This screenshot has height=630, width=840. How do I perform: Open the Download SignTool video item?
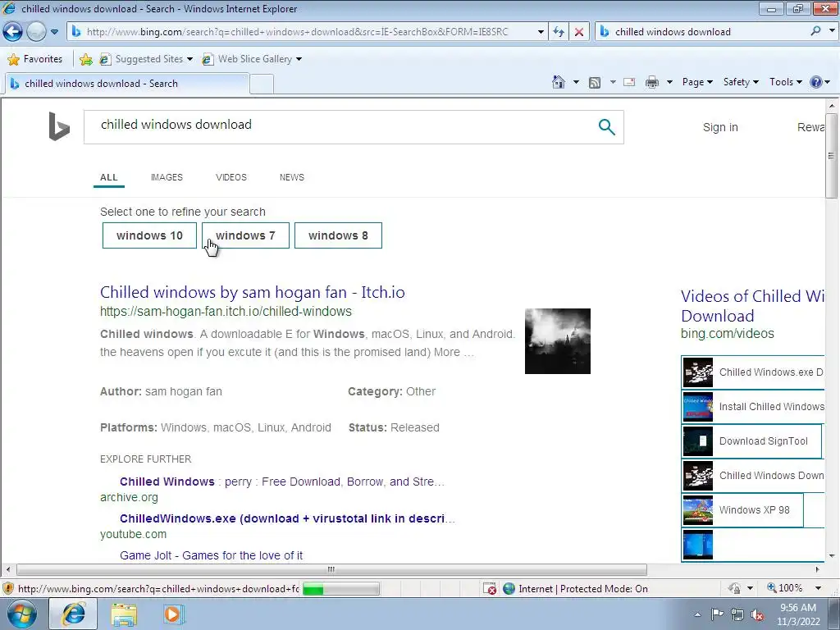coord(751,441)
